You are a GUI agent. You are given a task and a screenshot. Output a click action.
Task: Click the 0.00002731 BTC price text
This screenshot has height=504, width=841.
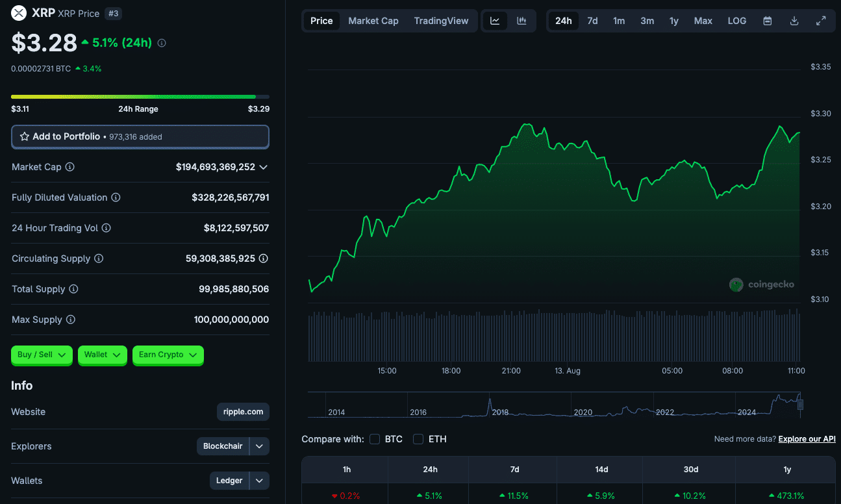click(41, 68)
